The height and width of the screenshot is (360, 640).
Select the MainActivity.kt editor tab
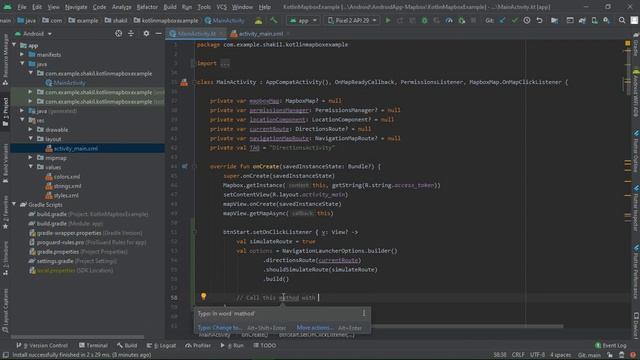point(197,33)
